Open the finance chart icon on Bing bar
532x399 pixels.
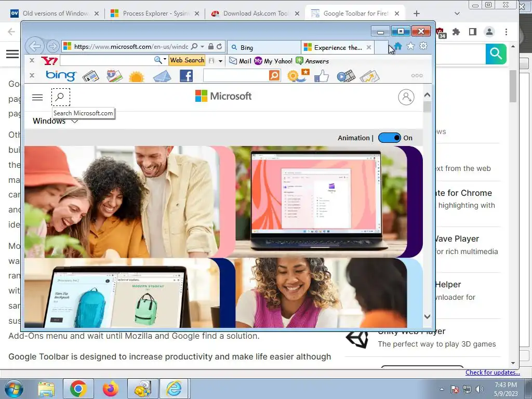369,76
